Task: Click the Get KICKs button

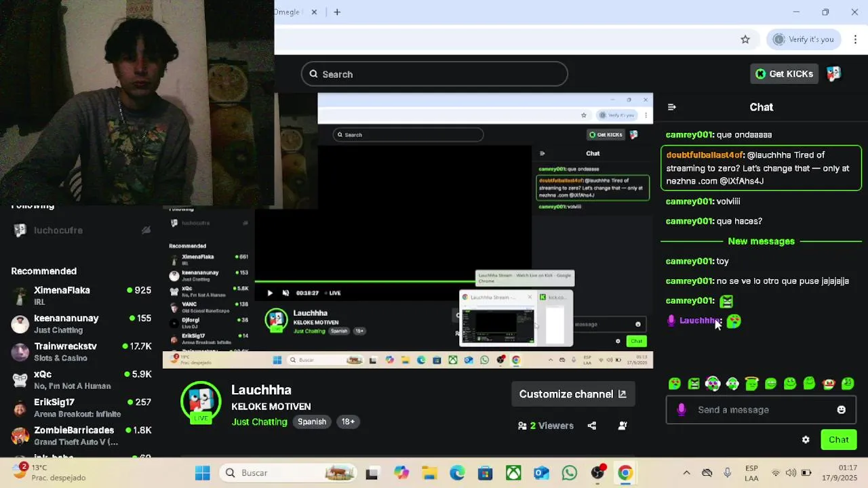Action: coord(785,74)
